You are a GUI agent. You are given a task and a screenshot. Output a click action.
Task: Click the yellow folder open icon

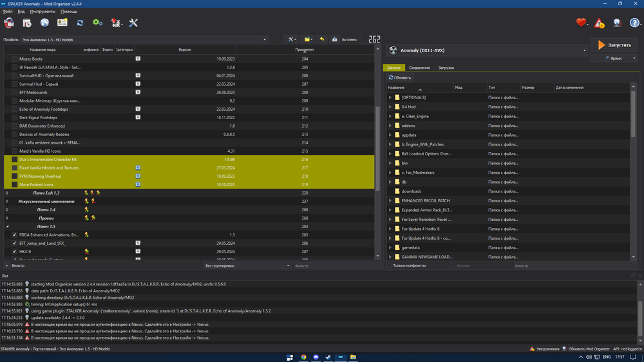[308, 39]
